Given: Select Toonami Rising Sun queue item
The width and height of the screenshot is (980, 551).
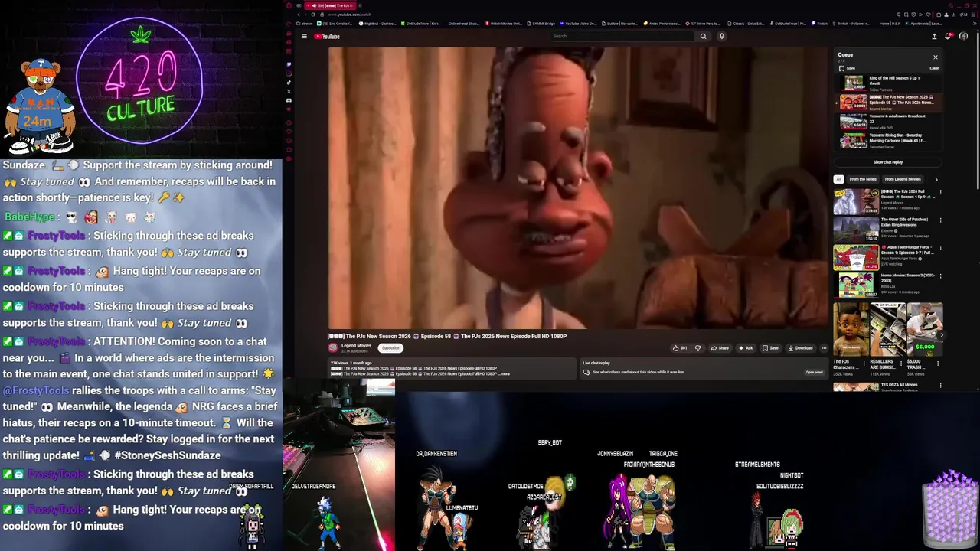Looking at the screenshot, I should pos(888,141).
